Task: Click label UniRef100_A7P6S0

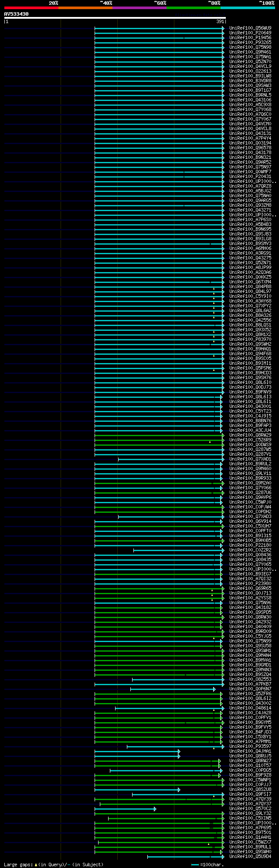Action: click(250, 219)
